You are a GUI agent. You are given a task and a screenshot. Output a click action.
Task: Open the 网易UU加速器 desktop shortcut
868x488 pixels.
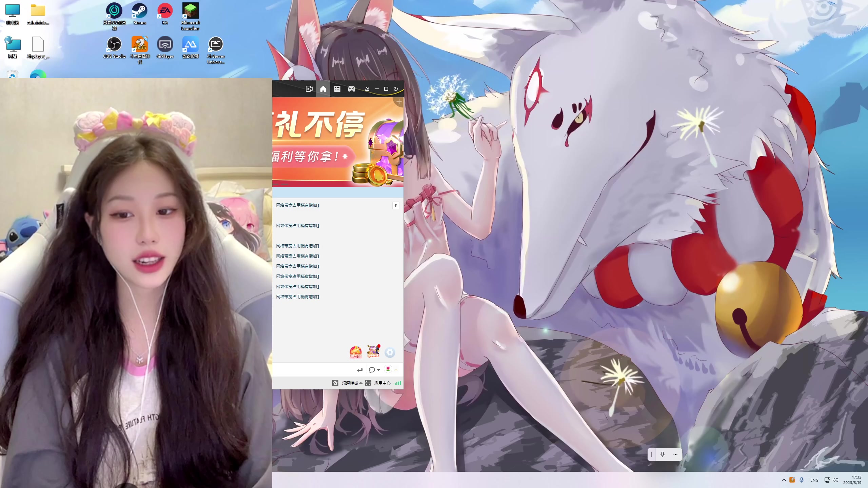114,16
